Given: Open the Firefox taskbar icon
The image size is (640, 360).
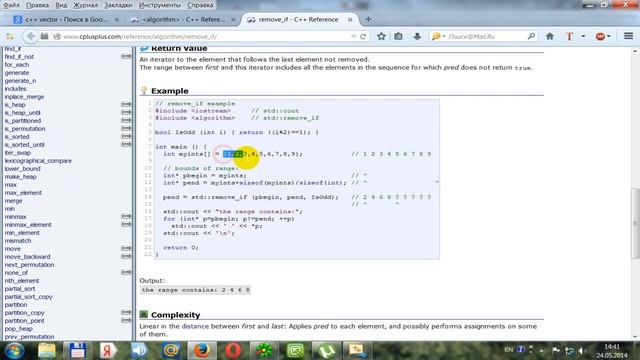Looking at the screenshot, I should (x=202, y=351).
